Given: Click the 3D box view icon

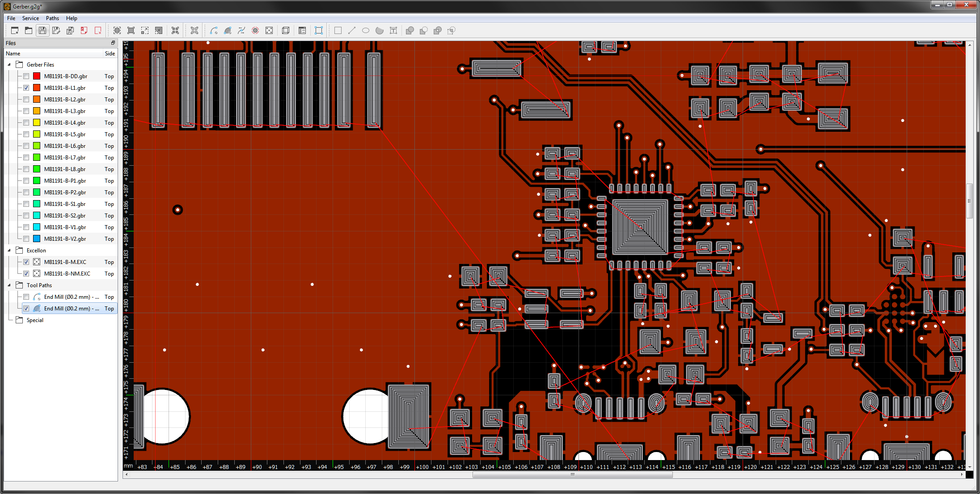Looking at the screenshot, I should 286,30.
